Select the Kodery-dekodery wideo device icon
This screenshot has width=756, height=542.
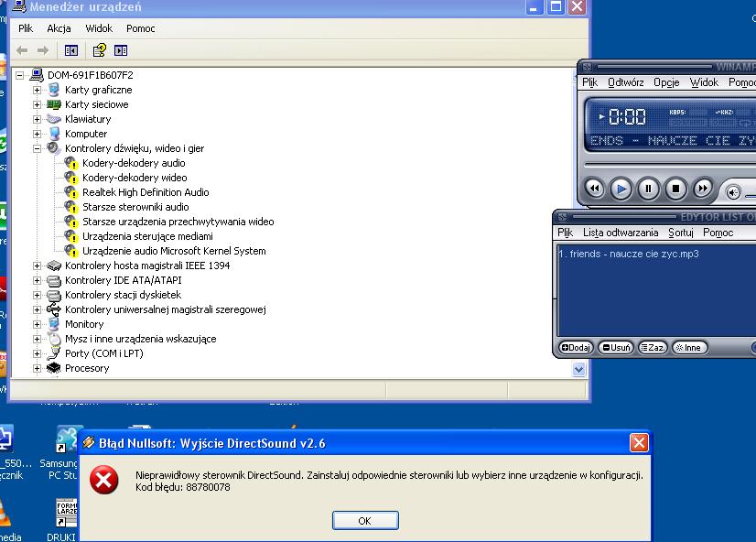(x=71, y=178)
